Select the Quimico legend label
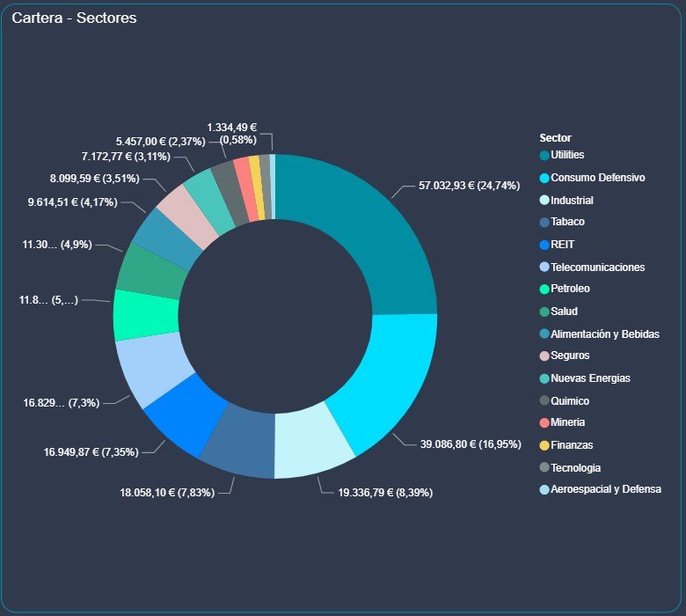Image resolution: width=686 pixels, height=616 pixels. [x=569, y=401]
